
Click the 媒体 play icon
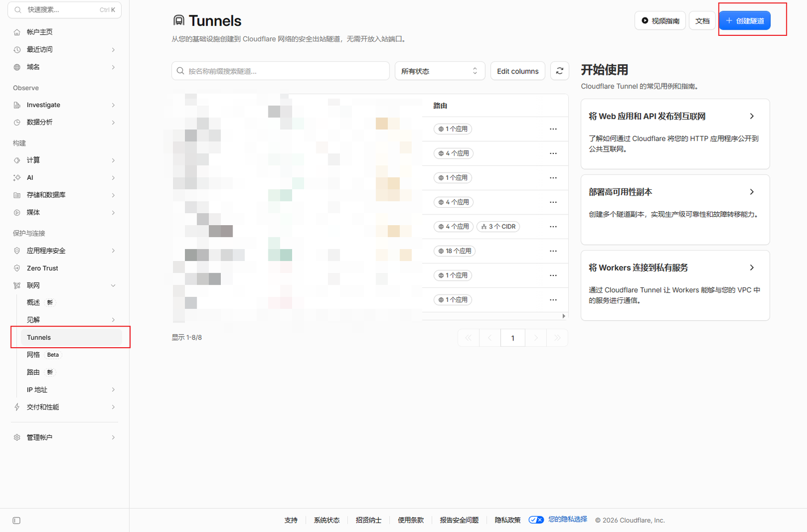(x=17, y=213)
